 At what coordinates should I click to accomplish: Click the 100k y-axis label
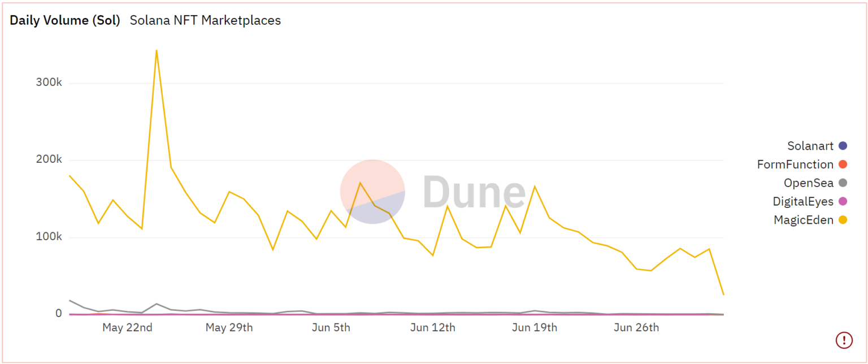tap(49, 236)
